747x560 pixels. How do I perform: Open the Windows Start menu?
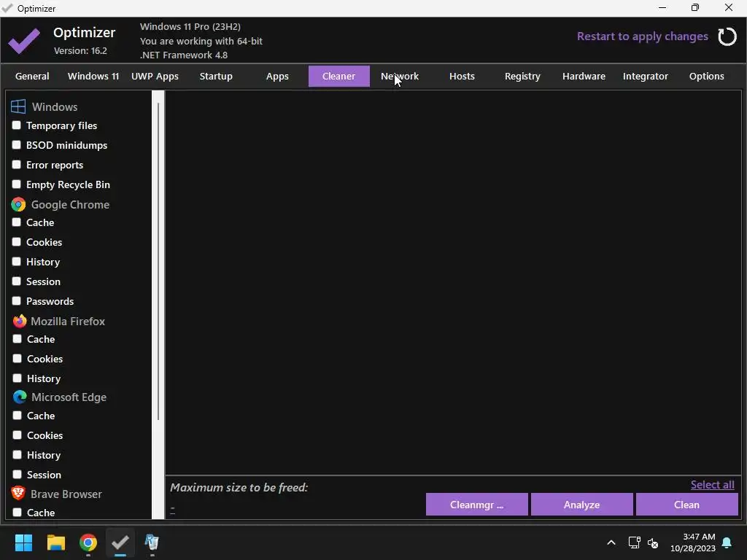pyautogui.click(x=23, y=542)
